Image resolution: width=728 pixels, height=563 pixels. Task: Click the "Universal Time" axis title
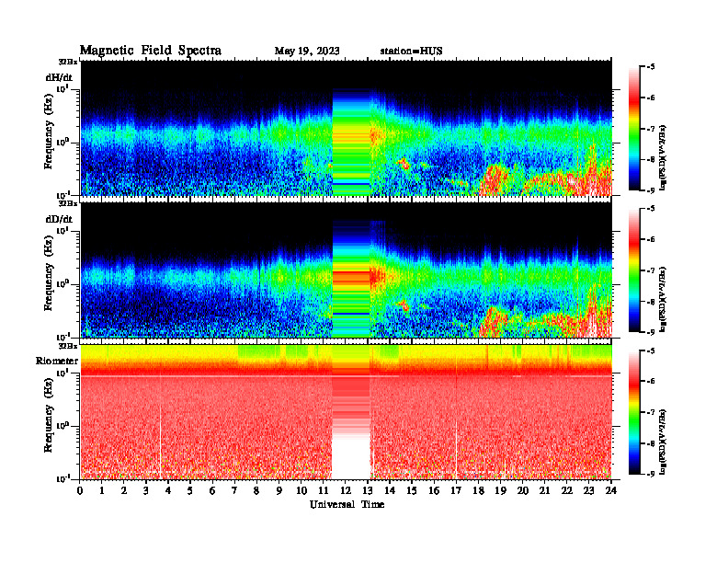point(347,504)
